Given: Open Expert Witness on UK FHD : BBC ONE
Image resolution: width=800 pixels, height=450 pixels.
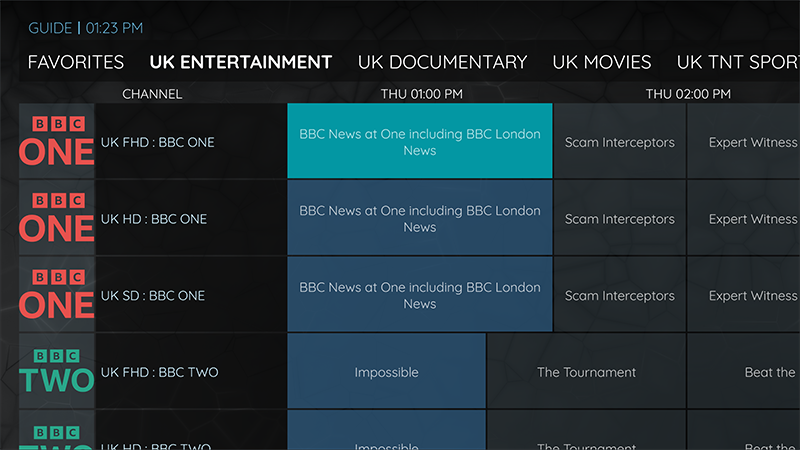Looking at the screenshot, I should pos(744,142).
